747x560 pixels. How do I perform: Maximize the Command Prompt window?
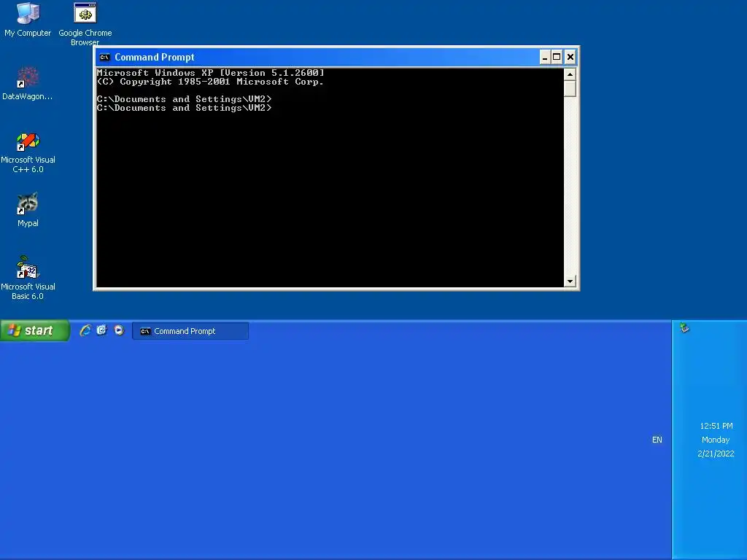tap(557, 57)
